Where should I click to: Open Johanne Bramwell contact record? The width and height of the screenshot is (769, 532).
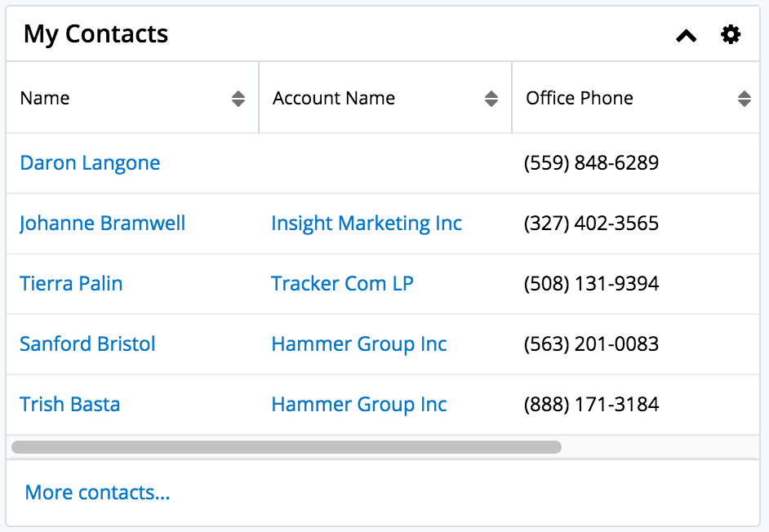click(x=103, y=224)
